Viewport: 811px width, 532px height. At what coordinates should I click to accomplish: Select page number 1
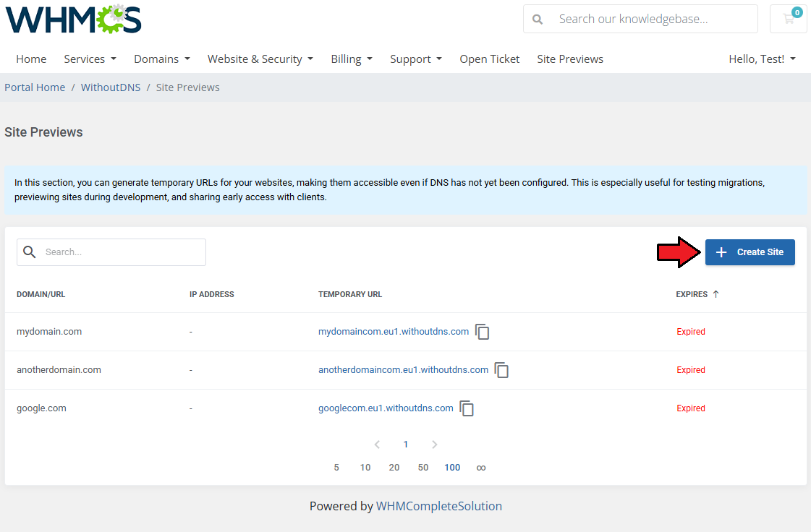[x=405, y=445]
